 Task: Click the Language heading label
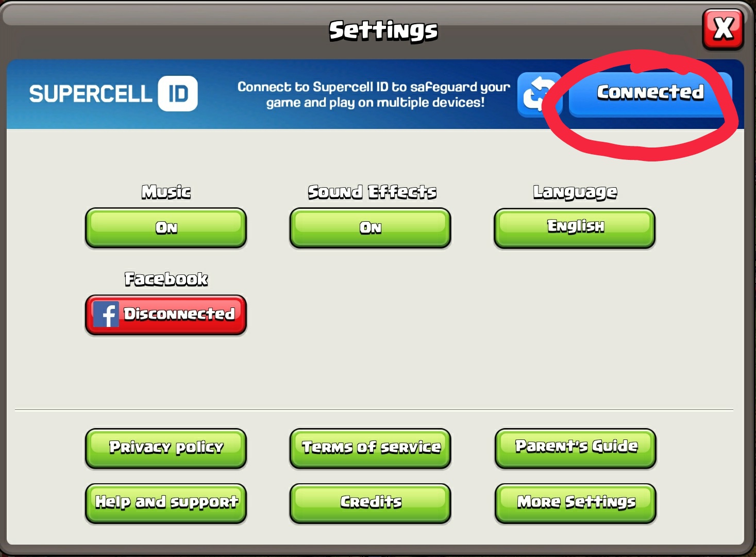575,192
